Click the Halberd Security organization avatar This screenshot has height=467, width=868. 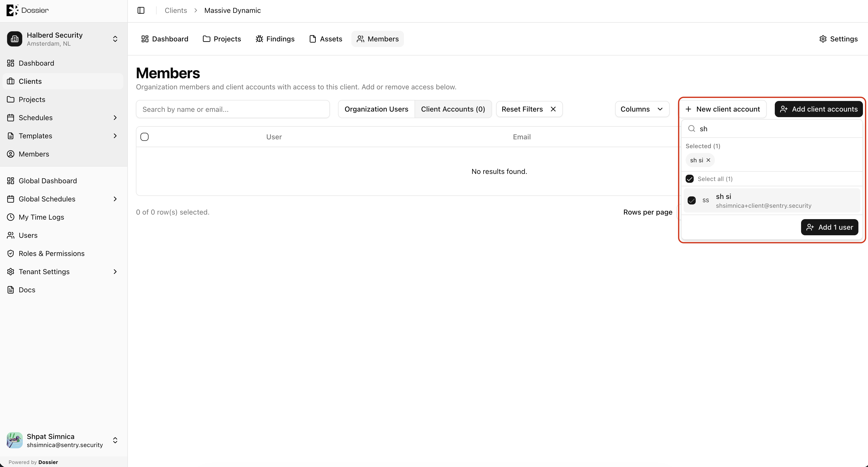tap(14, 39)
